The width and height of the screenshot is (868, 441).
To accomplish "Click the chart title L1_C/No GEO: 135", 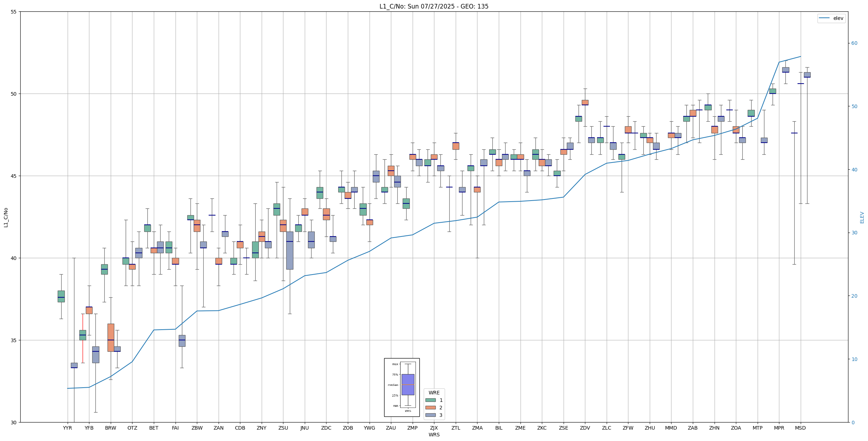I will 434,6.
